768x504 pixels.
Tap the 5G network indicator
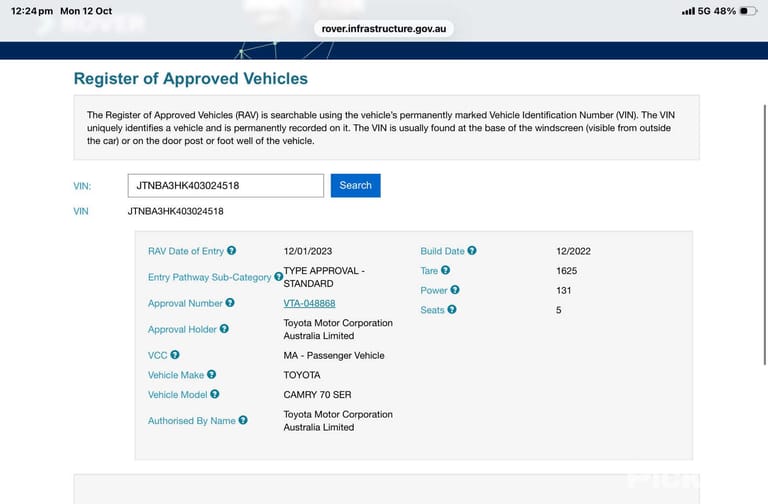(704, 11)
